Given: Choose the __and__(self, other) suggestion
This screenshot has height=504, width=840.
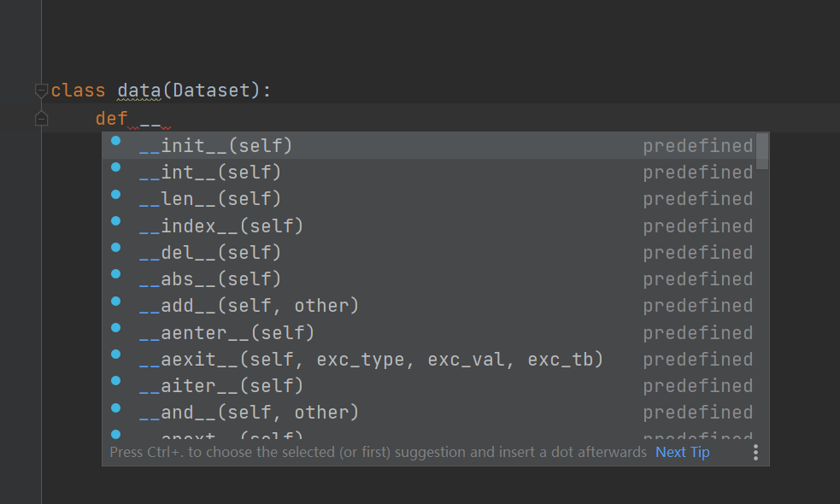Looking at the screenshot, I should click(249, 413).
